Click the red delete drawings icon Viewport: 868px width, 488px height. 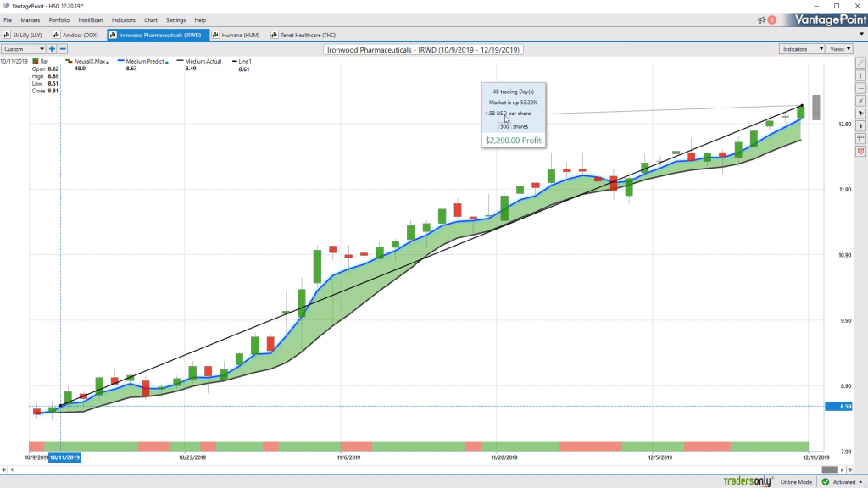(x=861, y=152)
